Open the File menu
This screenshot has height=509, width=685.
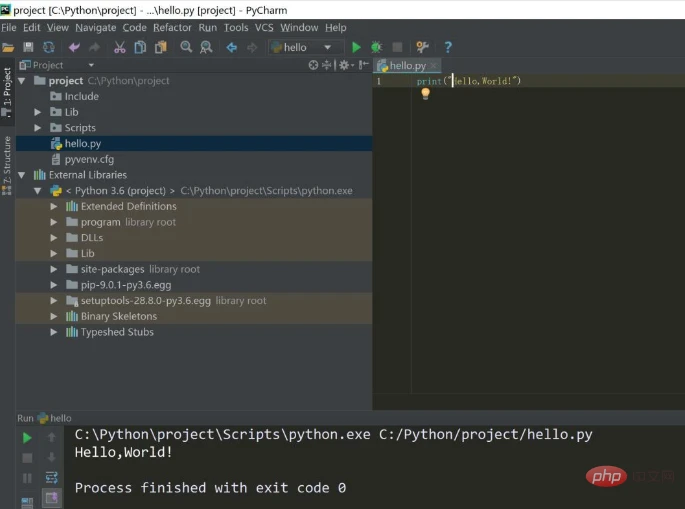9,28
